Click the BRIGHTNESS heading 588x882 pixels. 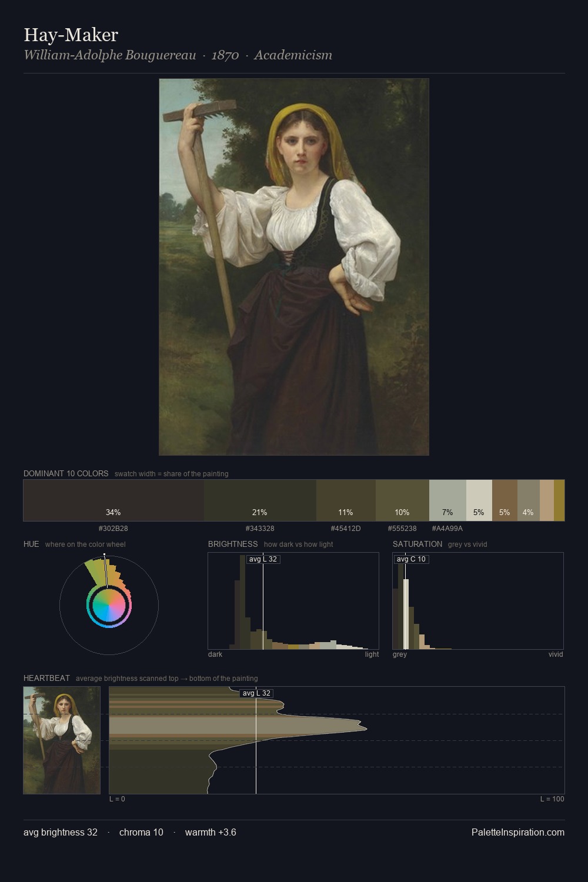pyautogui.click(x=233, y=544)
